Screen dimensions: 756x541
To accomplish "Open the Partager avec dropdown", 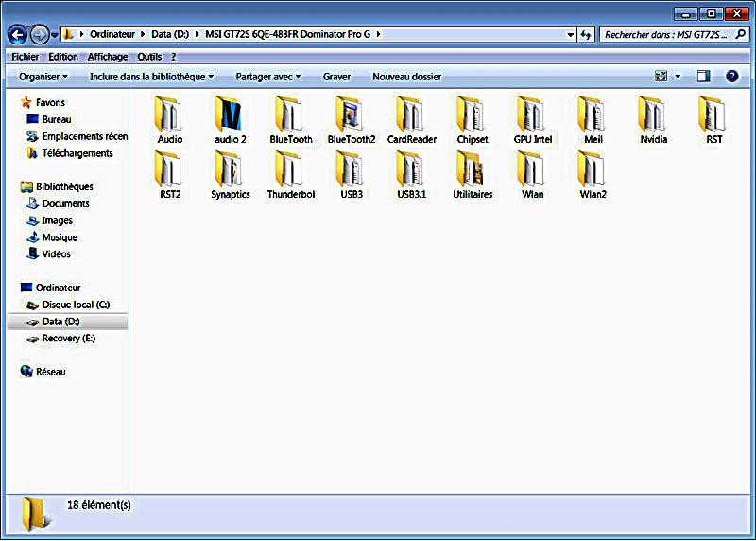I will click(268, 77).
